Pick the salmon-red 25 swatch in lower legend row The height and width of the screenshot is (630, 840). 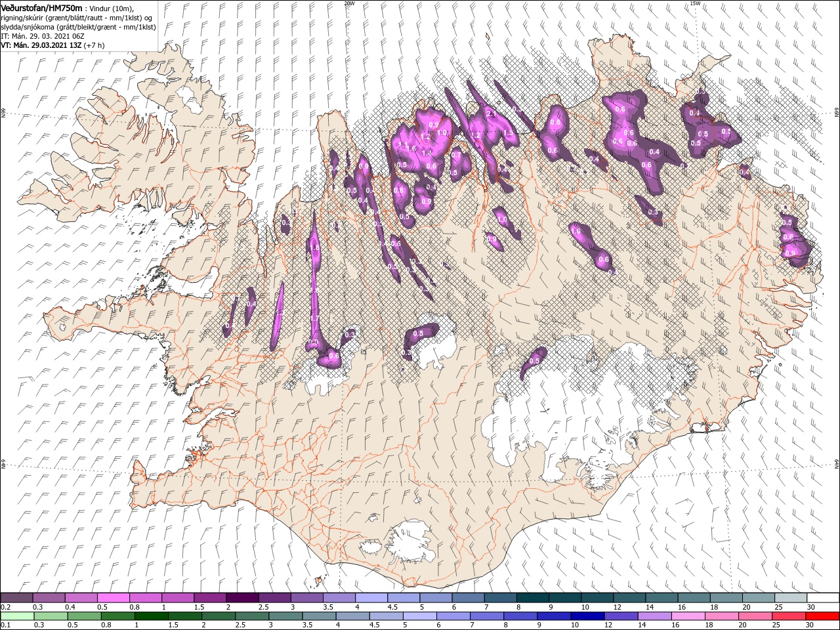[x=789, y=616]
